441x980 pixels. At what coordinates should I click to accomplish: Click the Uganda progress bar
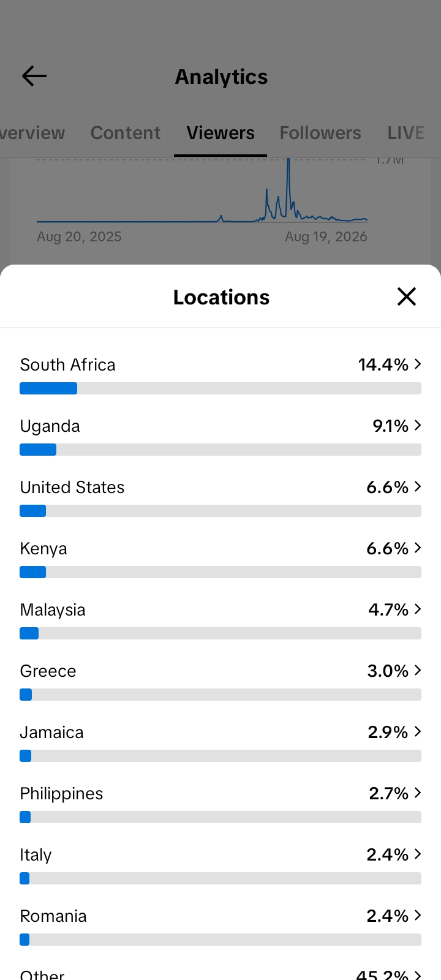[221, 450]
